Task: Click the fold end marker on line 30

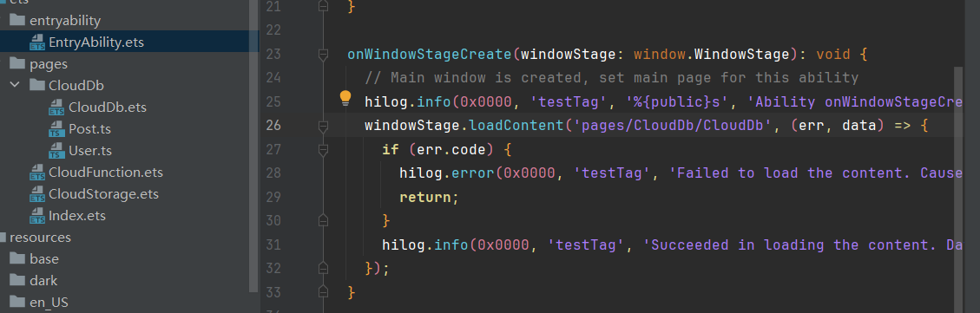Action: click(x=323, y=220)
